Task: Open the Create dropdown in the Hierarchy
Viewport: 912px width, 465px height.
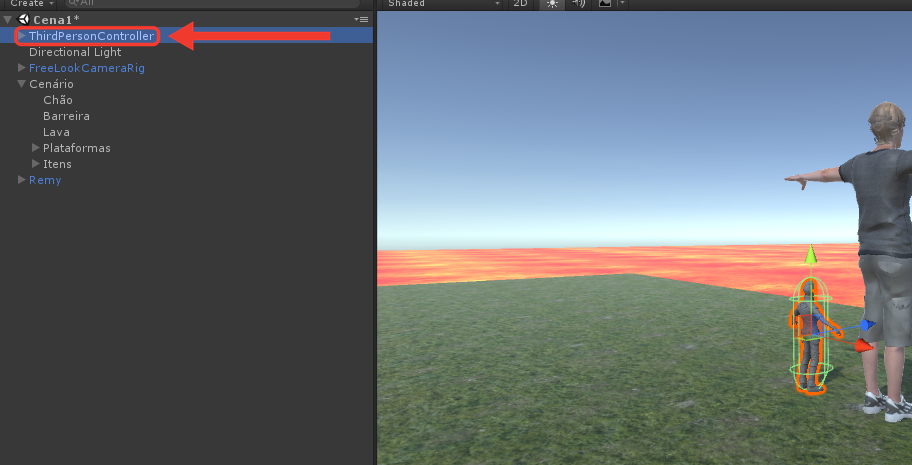Action: (x=31, y=3)
